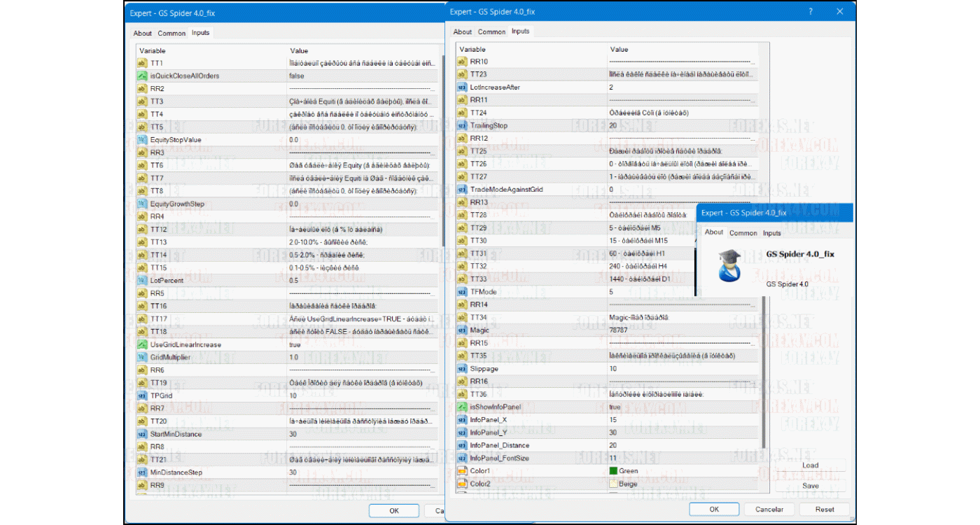980x525 pixels.
Task: Toggle the isShowInfoPanel true value
Action: pos(682,407)
